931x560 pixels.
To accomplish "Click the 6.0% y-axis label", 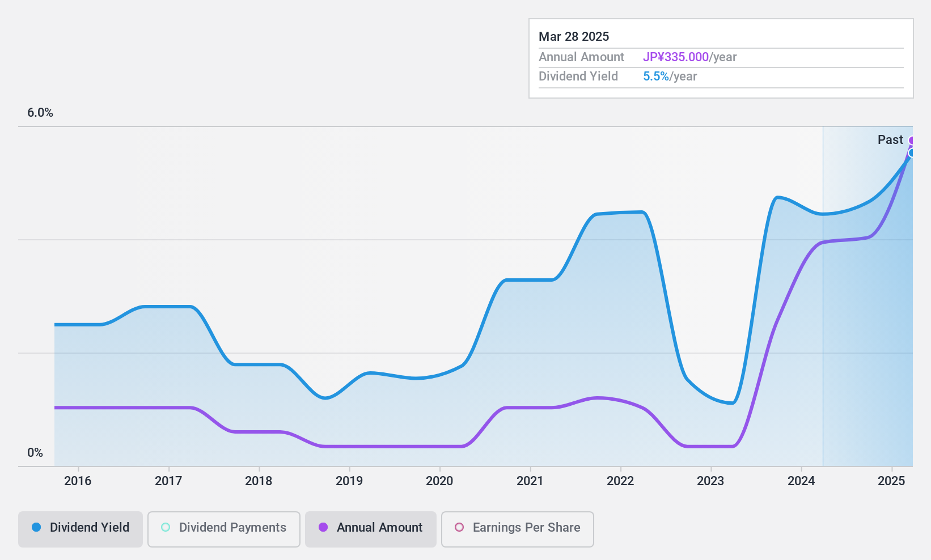I will pyautogui.click(x=40, y=113).
